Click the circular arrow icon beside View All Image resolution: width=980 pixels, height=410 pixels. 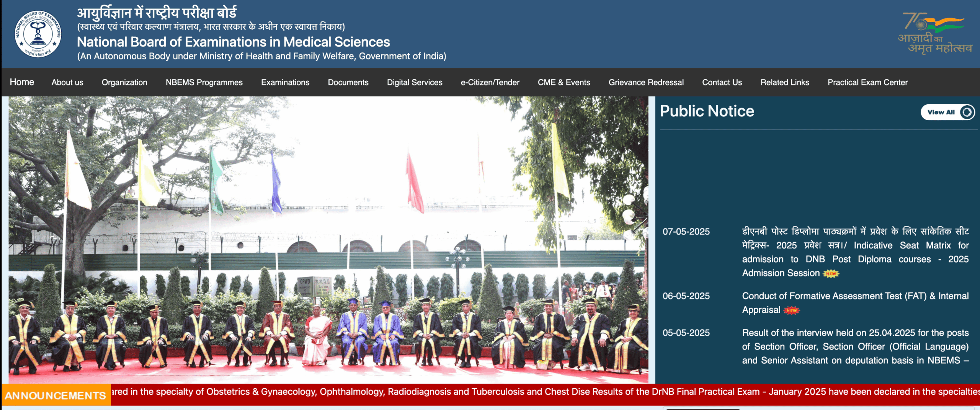pos(967,112)
